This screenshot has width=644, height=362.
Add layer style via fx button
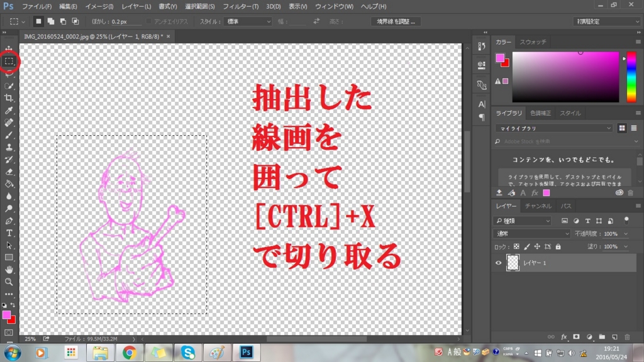[x=564, y=337]
